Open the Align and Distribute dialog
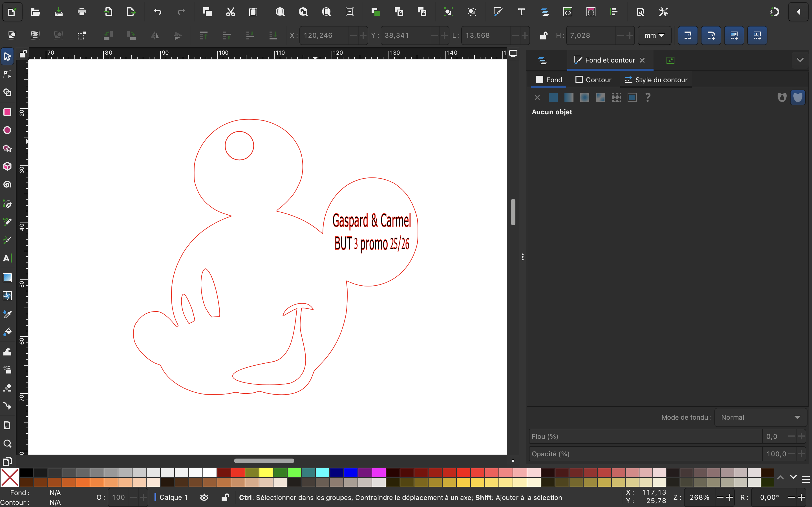The height and width of the screenshot is (507, 812). click(x=614, y=12)
